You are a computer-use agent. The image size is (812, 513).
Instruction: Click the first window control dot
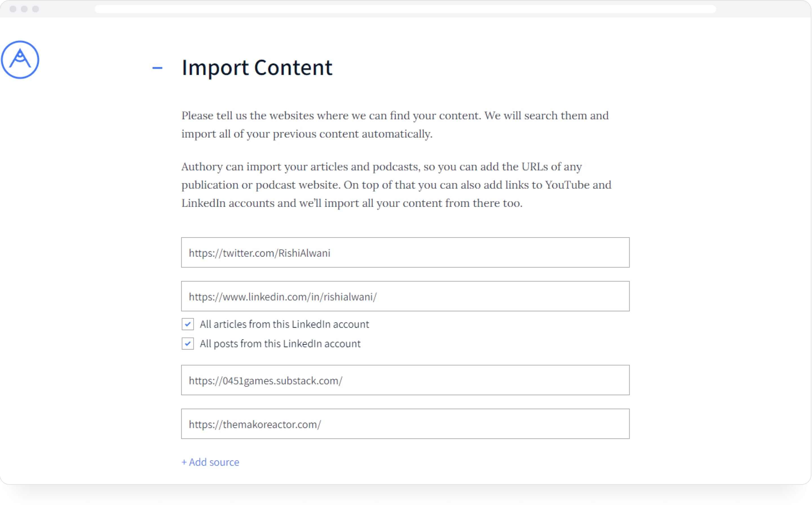pyautogui.click(x=13, y=9)
